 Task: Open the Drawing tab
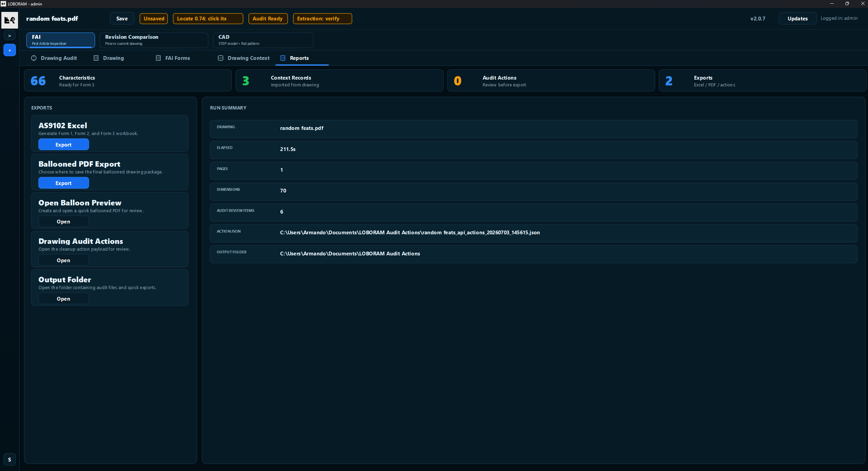109,58
